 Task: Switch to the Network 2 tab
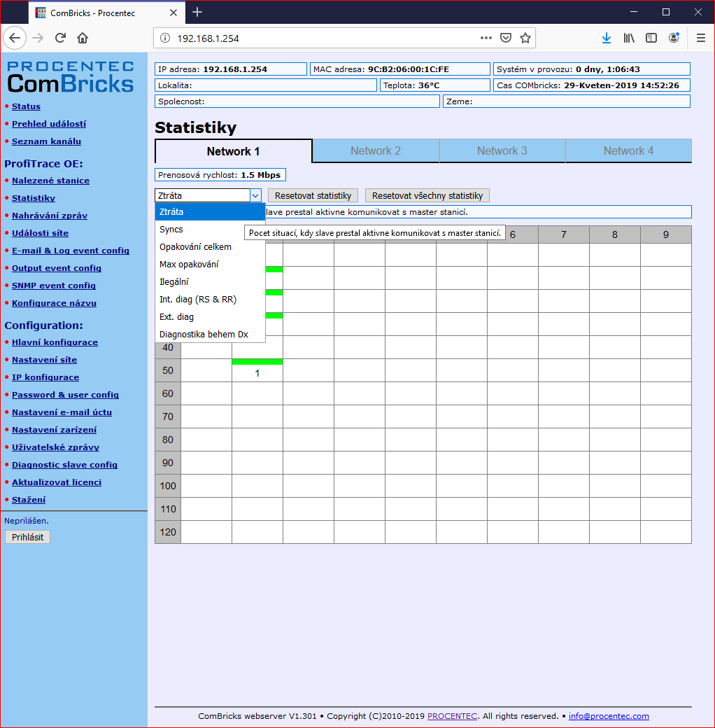[x=376, y=151]
